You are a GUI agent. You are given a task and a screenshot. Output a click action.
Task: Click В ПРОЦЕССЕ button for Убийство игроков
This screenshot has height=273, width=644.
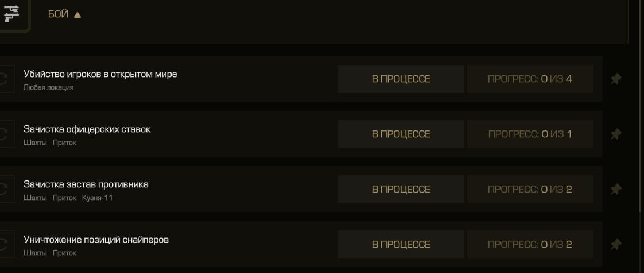point(401,79)
